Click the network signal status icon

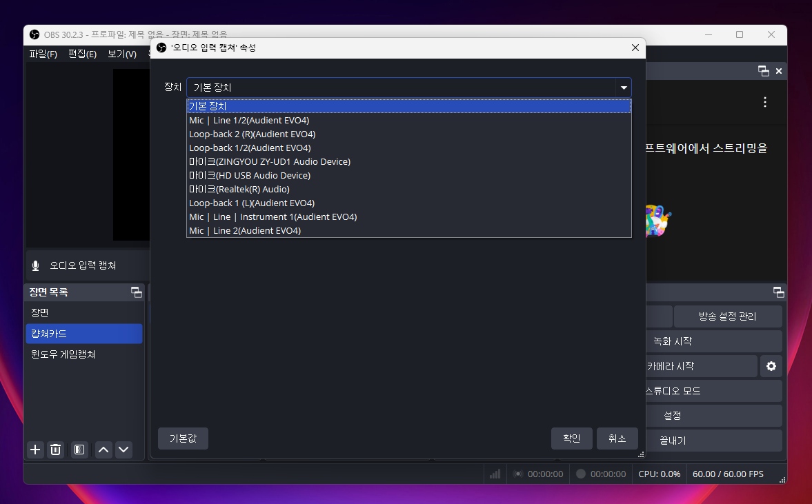(495, 474)
